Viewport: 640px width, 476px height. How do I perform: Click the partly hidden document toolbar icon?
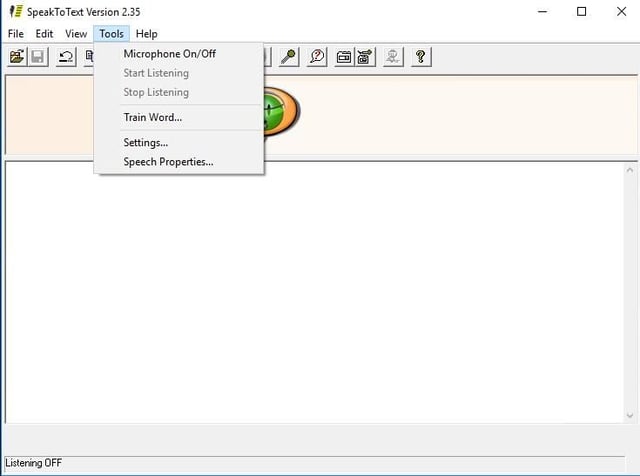[89, 57]
